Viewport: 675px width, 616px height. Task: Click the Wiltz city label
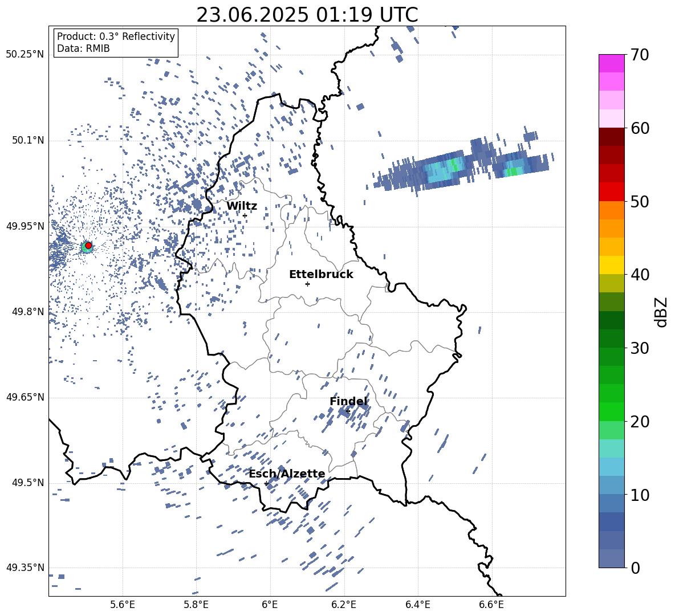tap(242, 206)
